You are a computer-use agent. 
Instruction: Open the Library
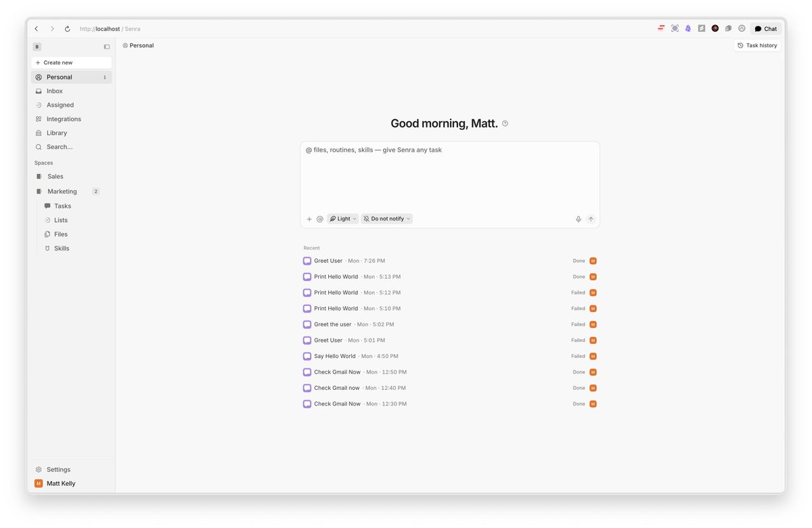(x=71, y=133)
